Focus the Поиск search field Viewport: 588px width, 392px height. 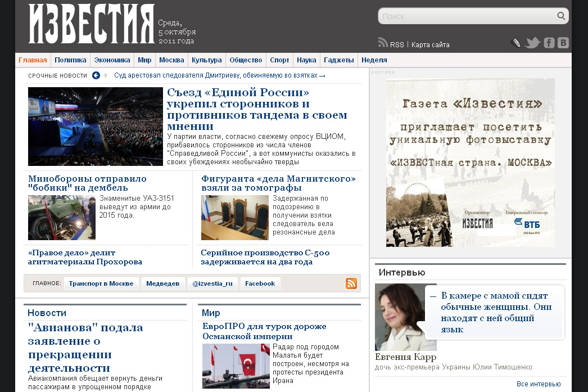click(x=468, y=16)
